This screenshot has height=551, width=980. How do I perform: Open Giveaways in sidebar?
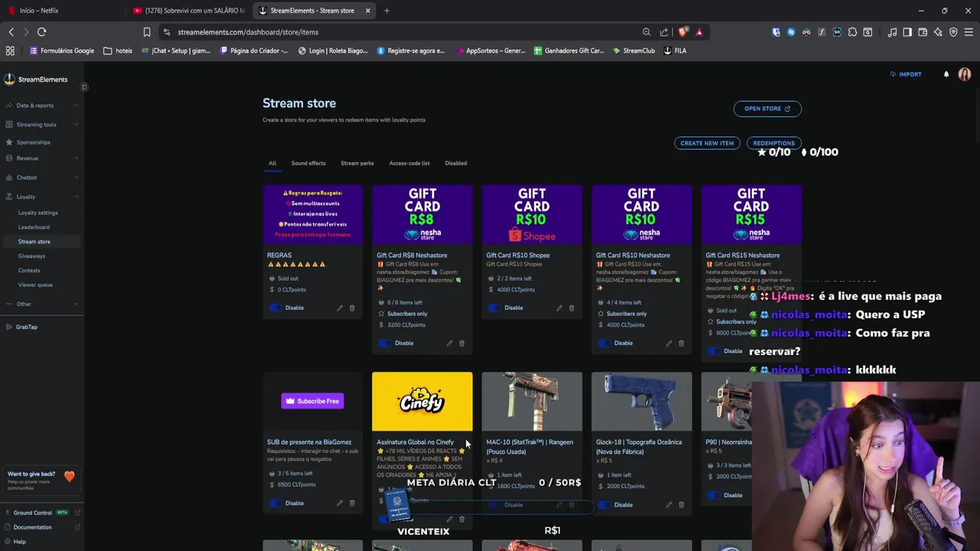[x=31, y=256]
